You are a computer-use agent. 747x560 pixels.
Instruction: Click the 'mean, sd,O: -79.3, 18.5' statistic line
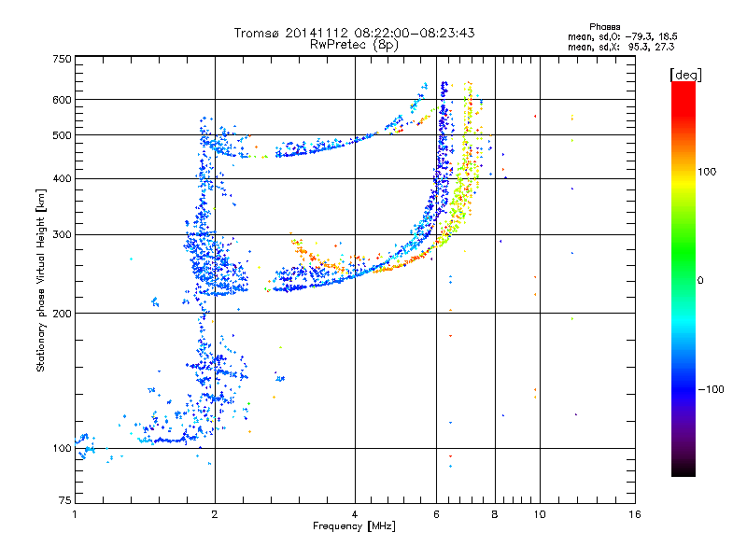622,36
